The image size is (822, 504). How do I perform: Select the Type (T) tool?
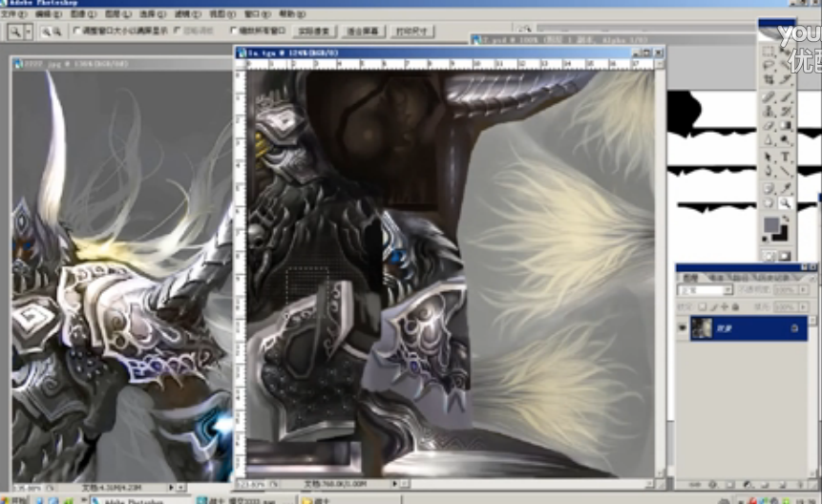click(785, 157)
